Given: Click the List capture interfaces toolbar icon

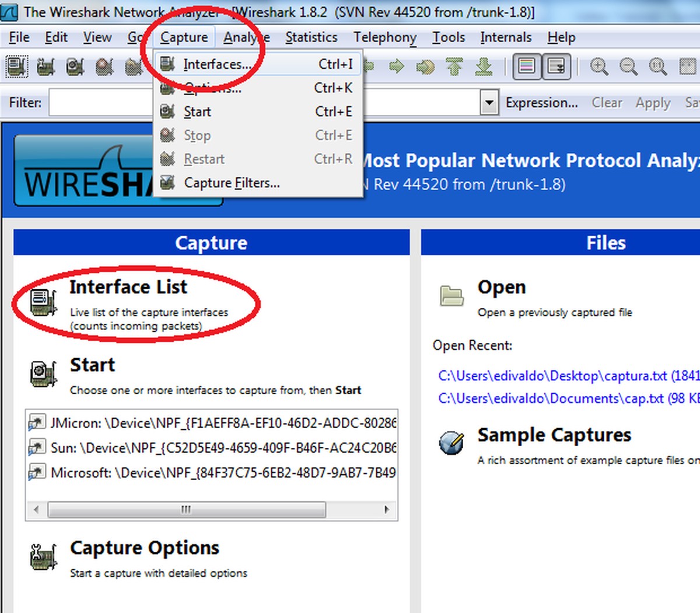Looking at the screenshot, I should 16,66.
